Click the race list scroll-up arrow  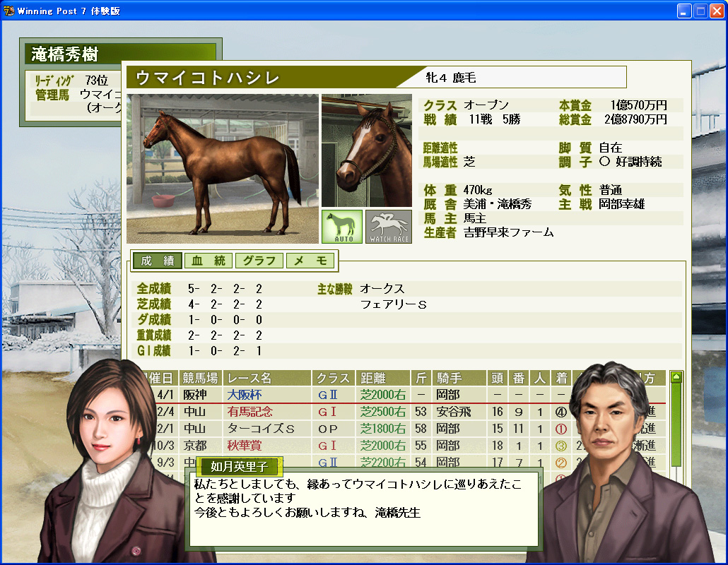tap(676, 376)
